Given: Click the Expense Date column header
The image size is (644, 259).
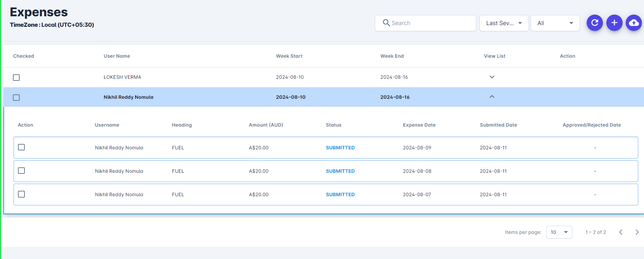Looking at the screenshot, I should pos(419,125).
